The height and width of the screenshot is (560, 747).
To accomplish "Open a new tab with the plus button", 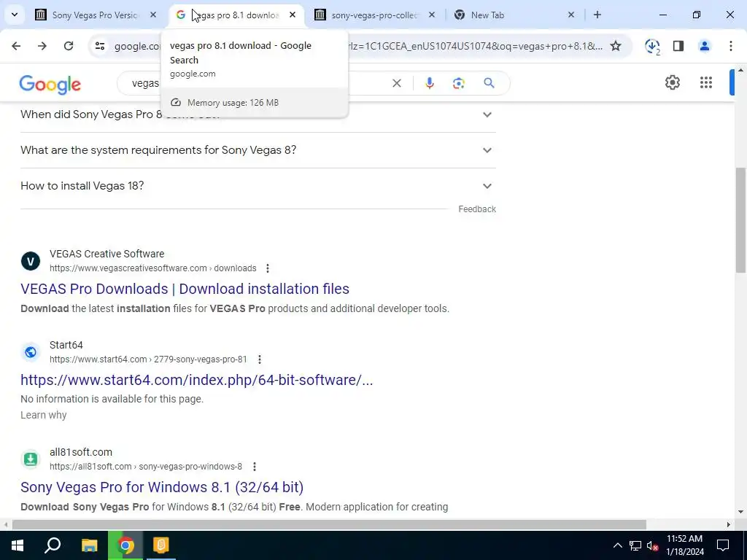I will (x=597, y=15).
